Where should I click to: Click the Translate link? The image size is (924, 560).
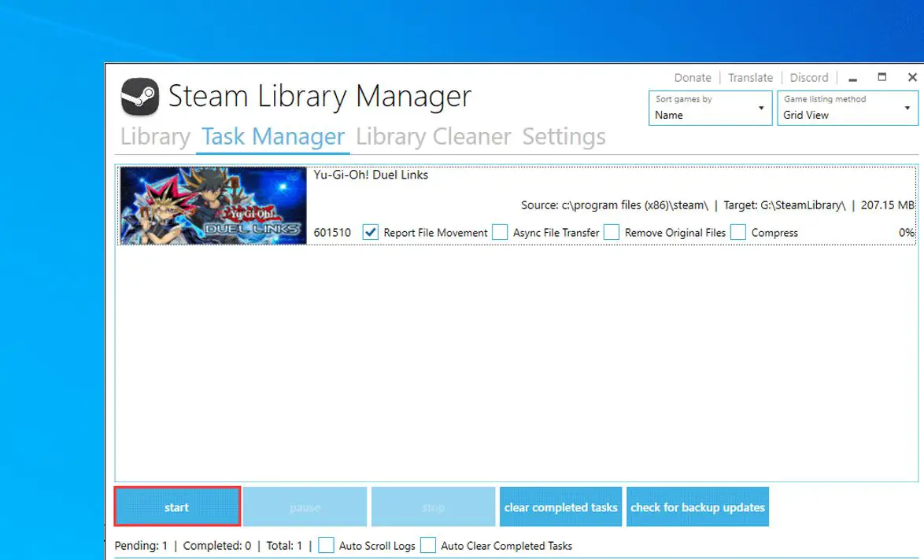[750, 78]
